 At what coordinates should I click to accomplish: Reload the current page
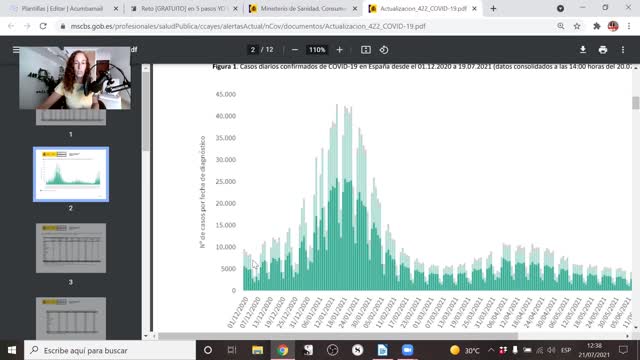click(43, 26)
